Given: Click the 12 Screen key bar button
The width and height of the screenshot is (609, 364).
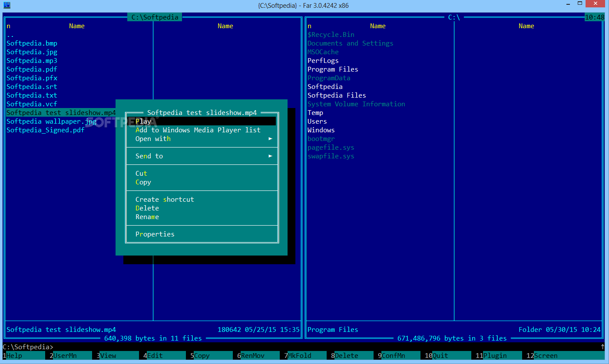Looking at the screenshot, I should coord(565,356).
